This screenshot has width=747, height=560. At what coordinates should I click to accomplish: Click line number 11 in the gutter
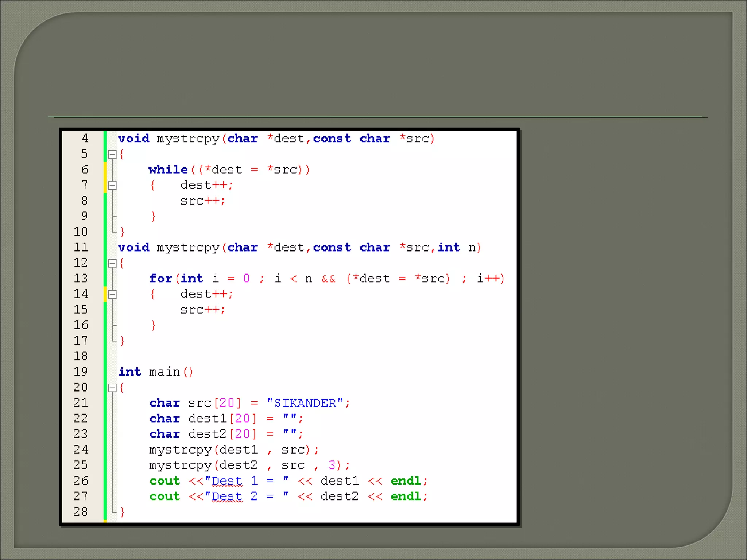point(81,247)
